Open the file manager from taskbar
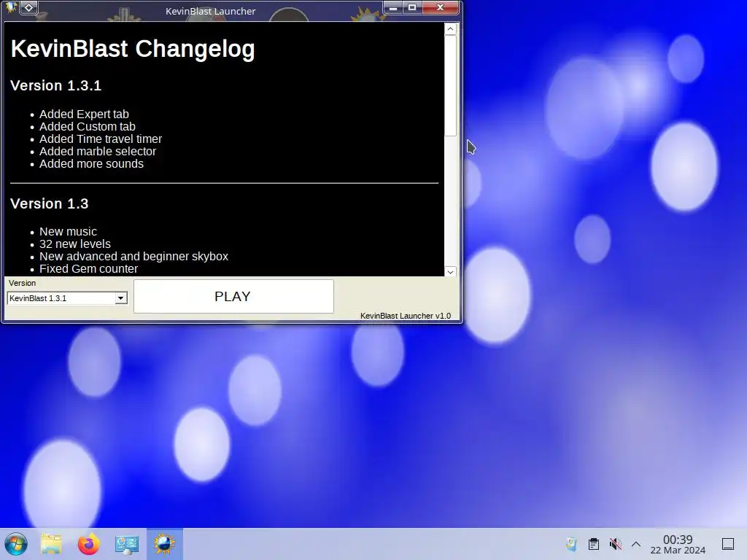The image size is (747, 560). click(x=52, y=544)
